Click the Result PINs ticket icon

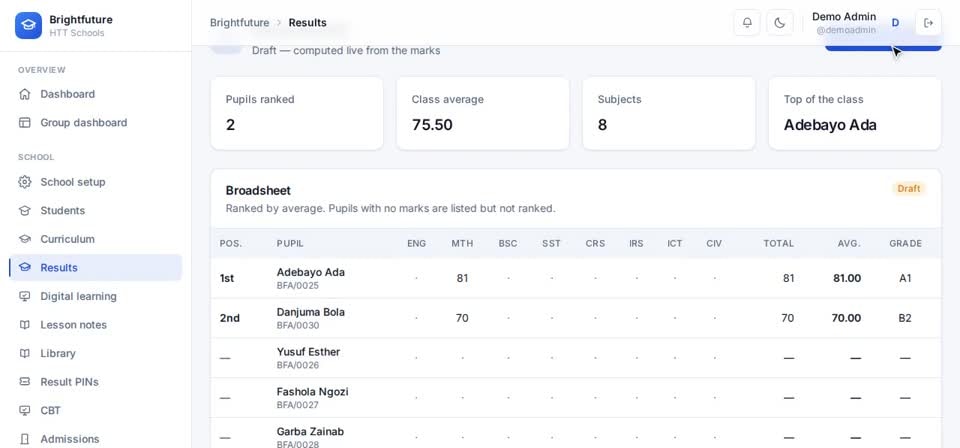24,382
